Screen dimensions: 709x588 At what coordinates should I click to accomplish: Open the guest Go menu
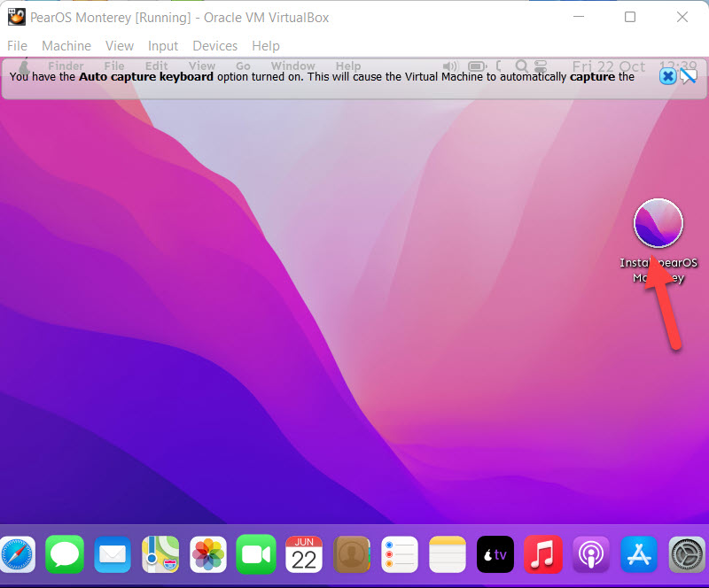point(243,66)
